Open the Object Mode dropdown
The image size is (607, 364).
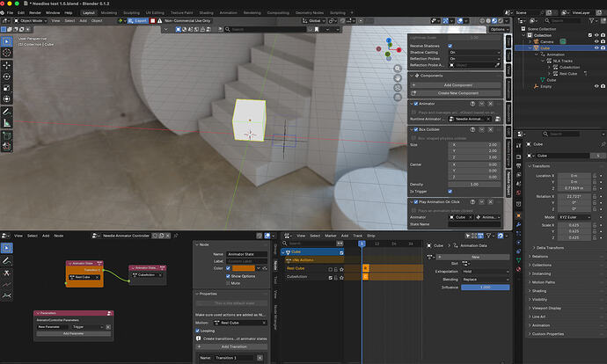click(30, 20)
